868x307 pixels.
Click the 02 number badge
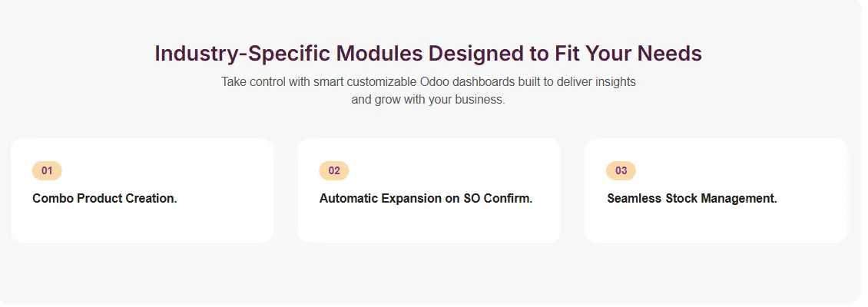click(x=334, y=170)
